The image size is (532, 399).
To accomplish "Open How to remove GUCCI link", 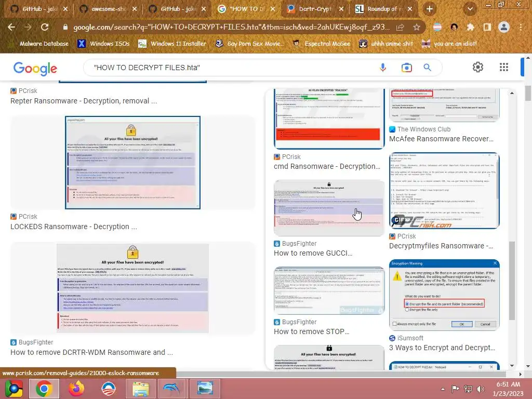I will coord(313,253).
